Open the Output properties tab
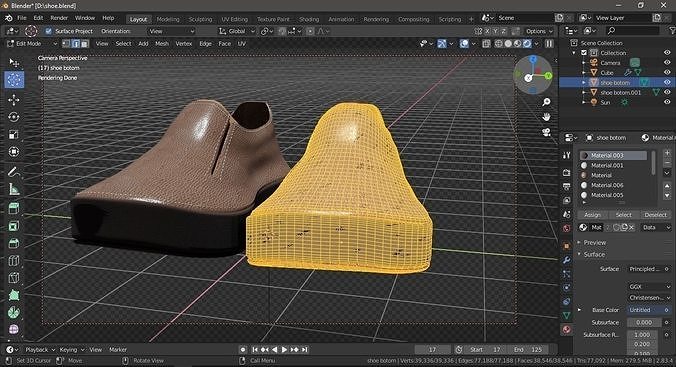676x367 pixels. 566,186
